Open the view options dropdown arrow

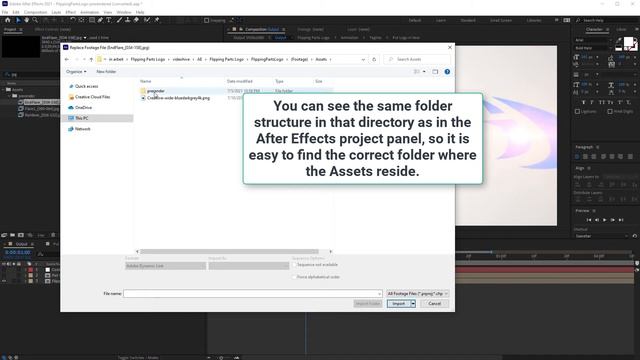click(424, 72)
